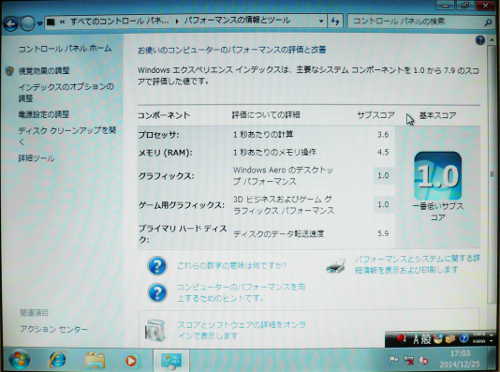Select the Control Panel taskbar button
The image size is (500, 372).
click(x=171, y=360)
